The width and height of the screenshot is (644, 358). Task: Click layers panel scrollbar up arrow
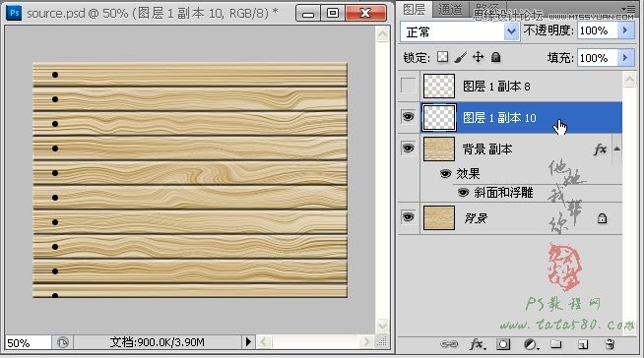pyautogui.click(x=629, y=80)
